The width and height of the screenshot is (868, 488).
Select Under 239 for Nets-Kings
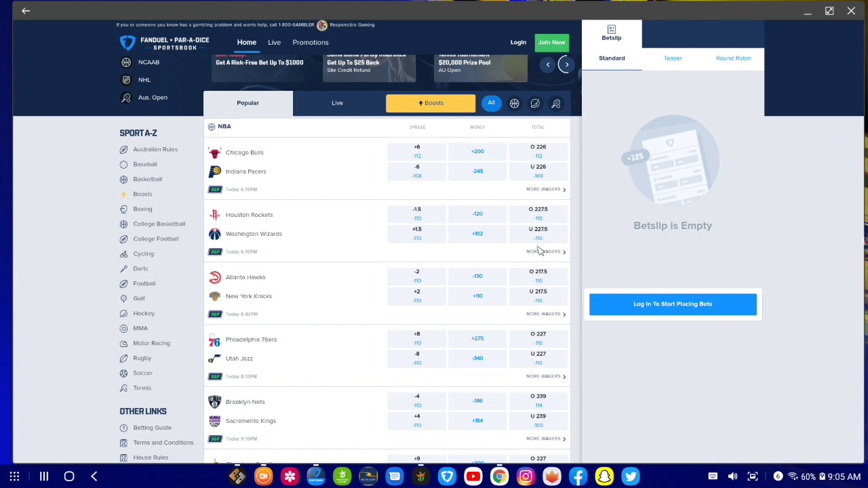coord(538,421)
